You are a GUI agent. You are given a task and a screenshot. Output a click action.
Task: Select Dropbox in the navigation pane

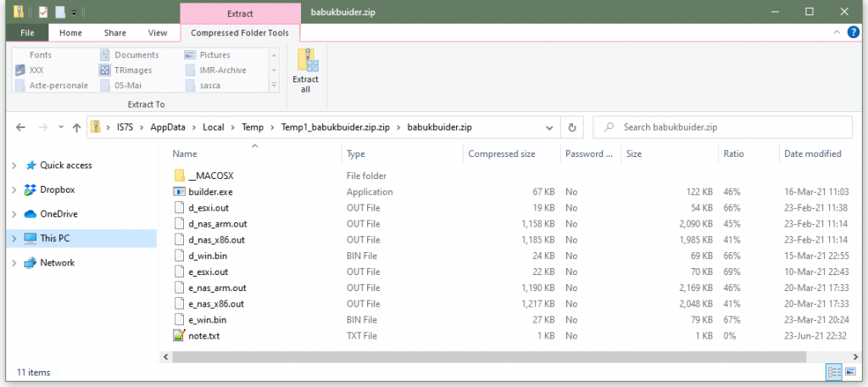pyautogui.click(x=58, y=190)
